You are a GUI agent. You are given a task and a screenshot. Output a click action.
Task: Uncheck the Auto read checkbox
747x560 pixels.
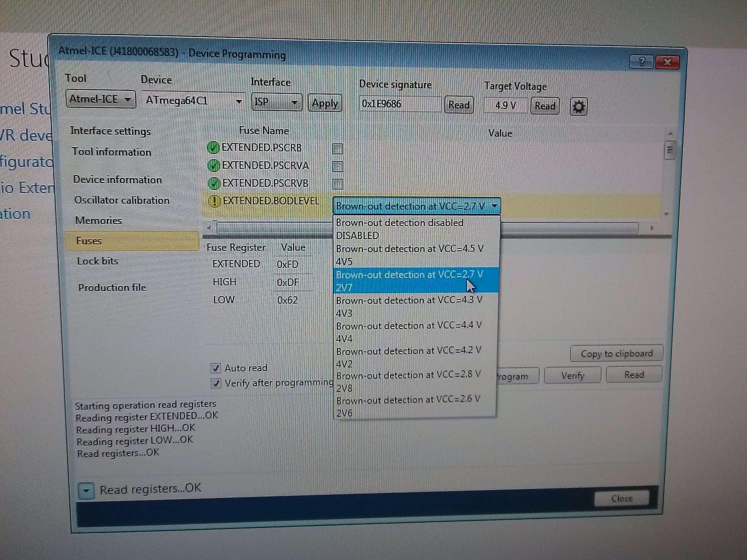pyautogui.click(x=216, y=368)
